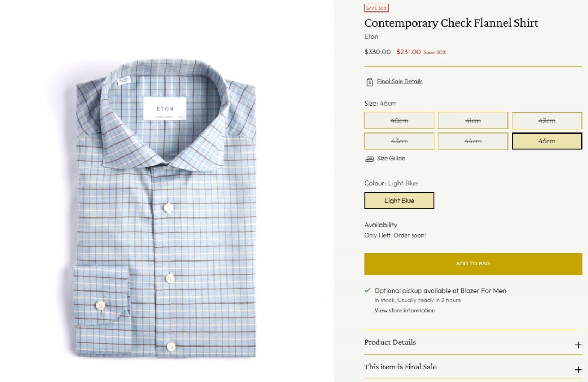The width and height of the screenshot is (588, 382).
Task: Expand the Product Details section
Action: [x=390, y=342]
